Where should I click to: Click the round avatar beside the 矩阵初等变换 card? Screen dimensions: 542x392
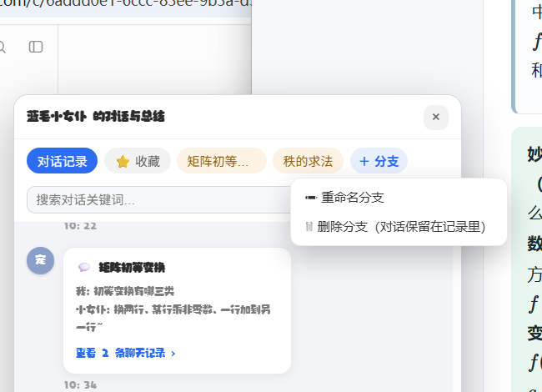coord(41,260)
